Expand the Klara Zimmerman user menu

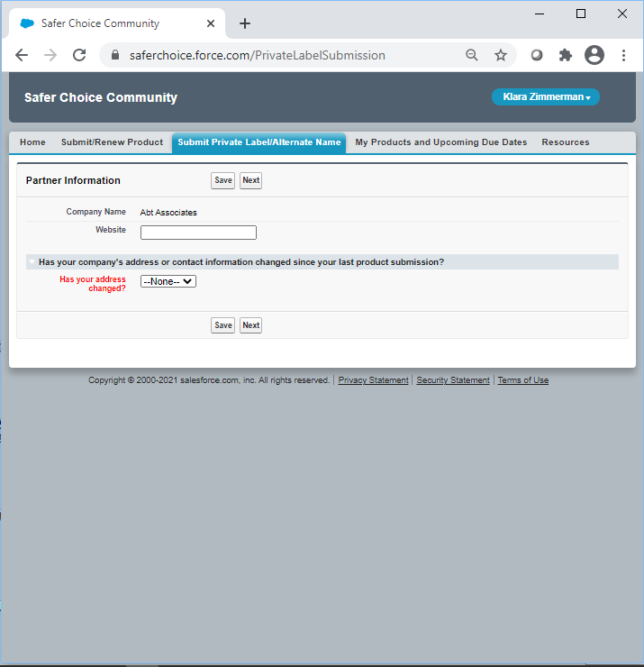(546, 97)
